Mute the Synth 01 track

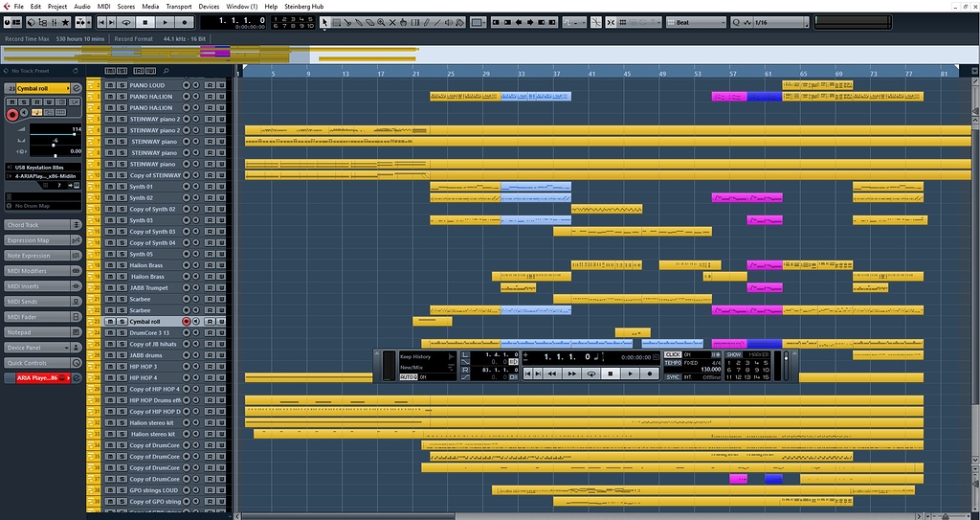[x=110, y=187]
